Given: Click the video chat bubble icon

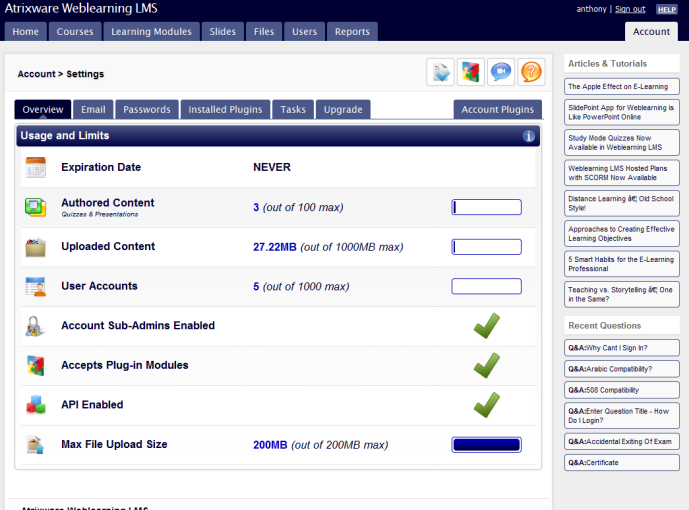Looking at the screenshot, I should (501, 72).
